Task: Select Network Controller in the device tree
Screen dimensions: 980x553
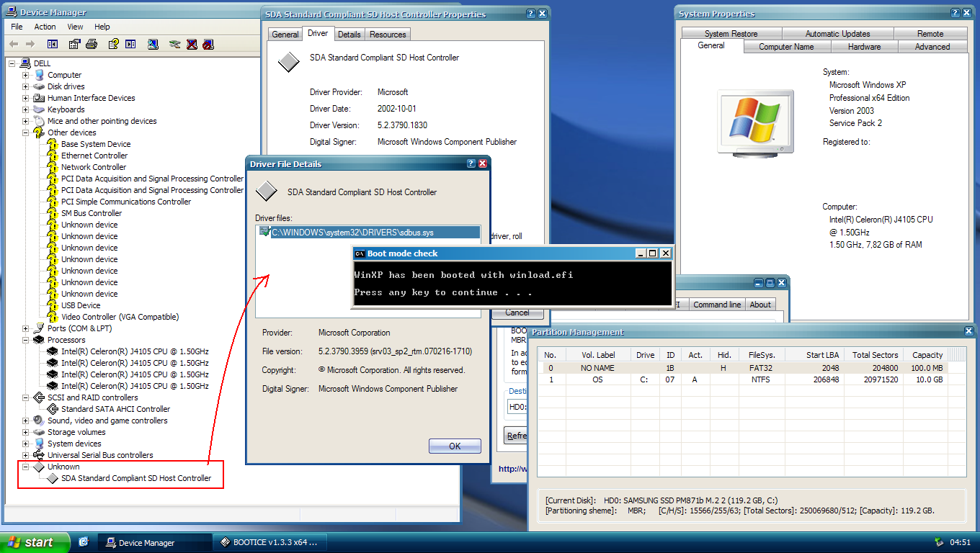Action: pyautogui.click(x=94, y=167)
